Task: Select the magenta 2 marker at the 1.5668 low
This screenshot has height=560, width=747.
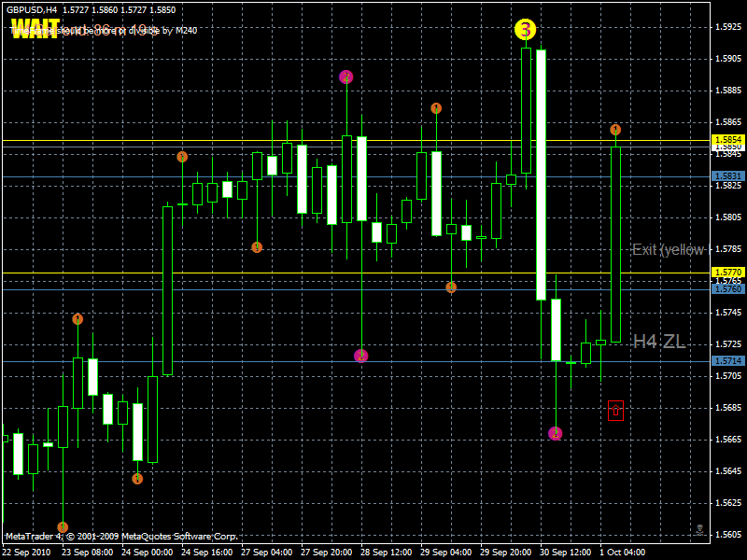Action: (555, 433)
